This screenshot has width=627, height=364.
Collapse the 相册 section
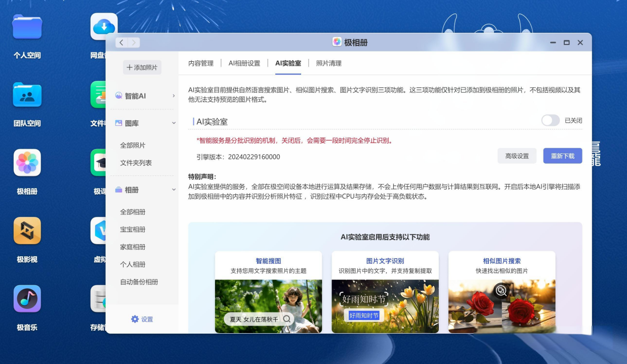(174, 190)
